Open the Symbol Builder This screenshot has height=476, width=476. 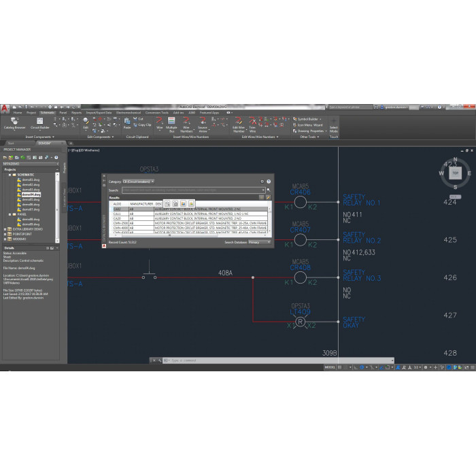pos(307,119)
